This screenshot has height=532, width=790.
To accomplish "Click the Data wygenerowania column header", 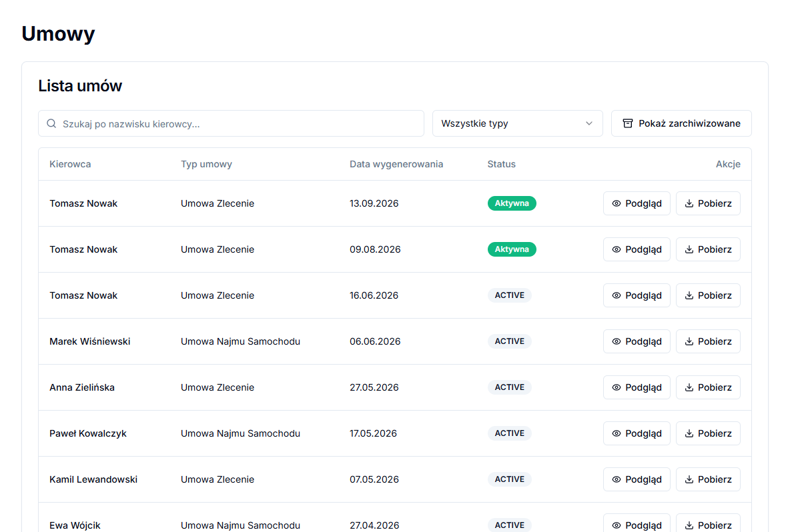I will click(396, 164).
